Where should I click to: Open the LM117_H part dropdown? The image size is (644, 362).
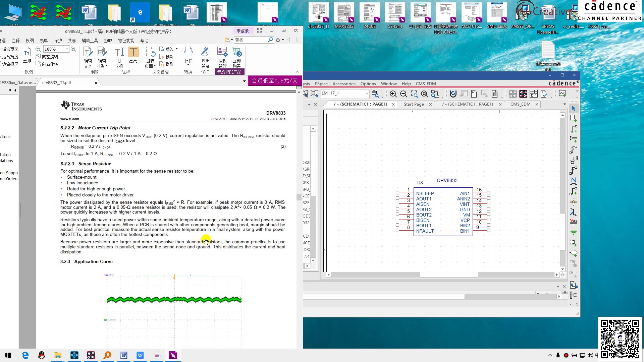point(367,94)
